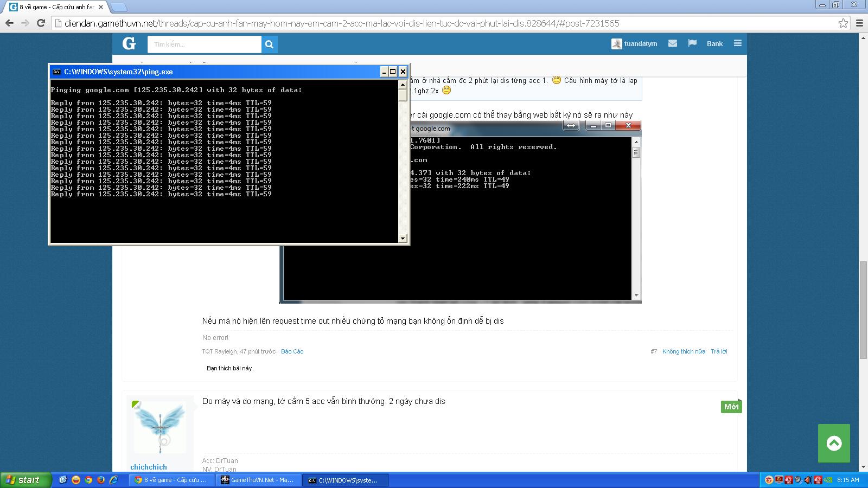Image resolution: width=868 pixels, height=488 pixels.
Task: Bookmark this page with the star icon
Action: [x=843, y=23]
